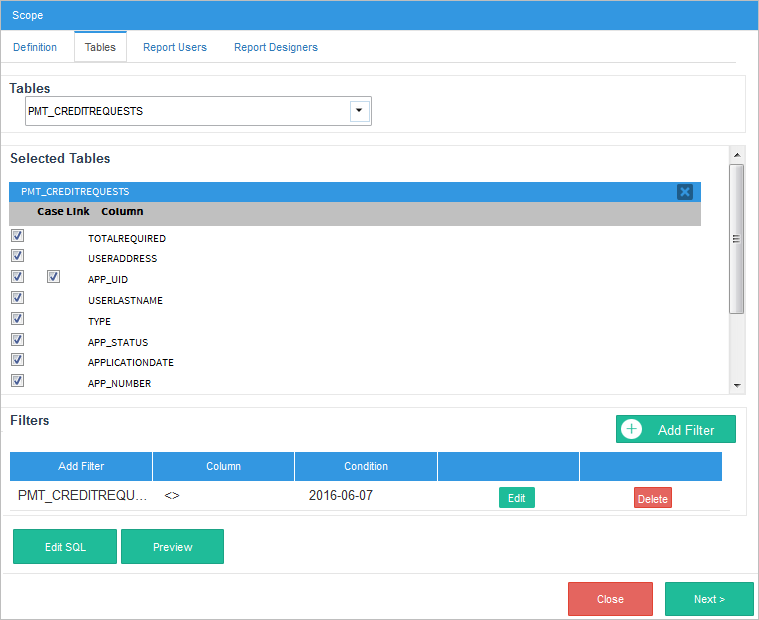Image resolution: width=759 pixels, height=620 pixels.
Task: Click Next to proceed
Action: (709, 599)
